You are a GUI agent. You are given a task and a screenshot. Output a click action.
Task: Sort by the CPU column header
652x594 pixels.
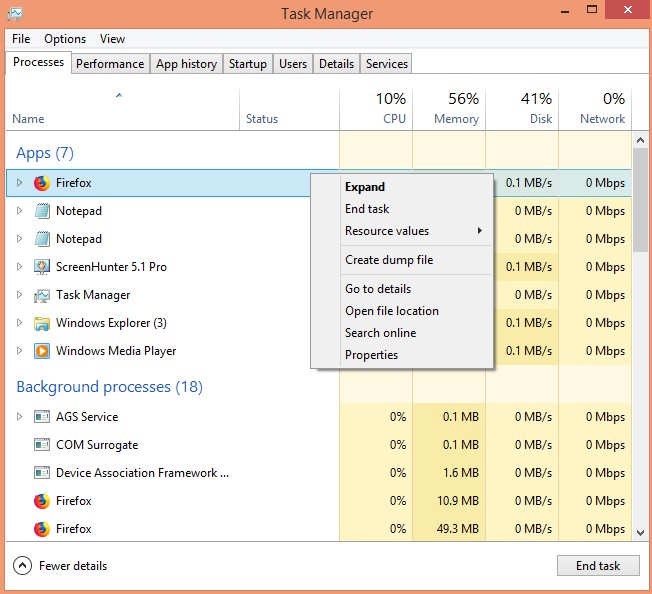(376, 110)
